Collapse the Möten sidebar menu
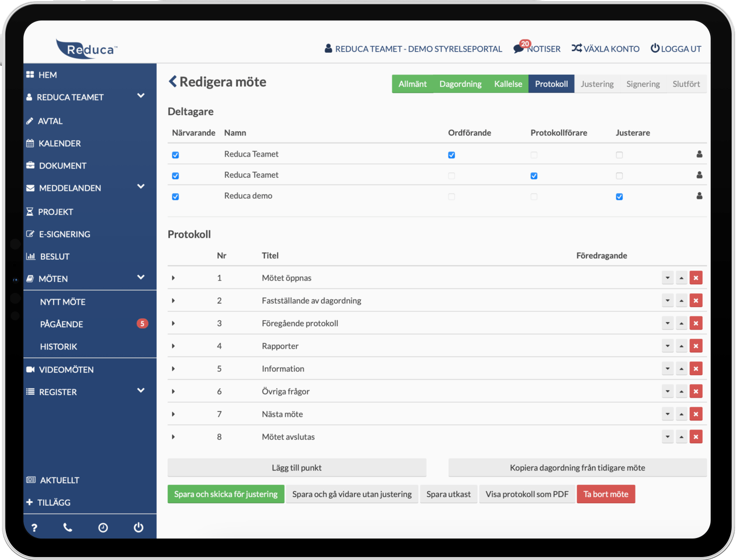The image size is (737, 560). tap(141, 278)
